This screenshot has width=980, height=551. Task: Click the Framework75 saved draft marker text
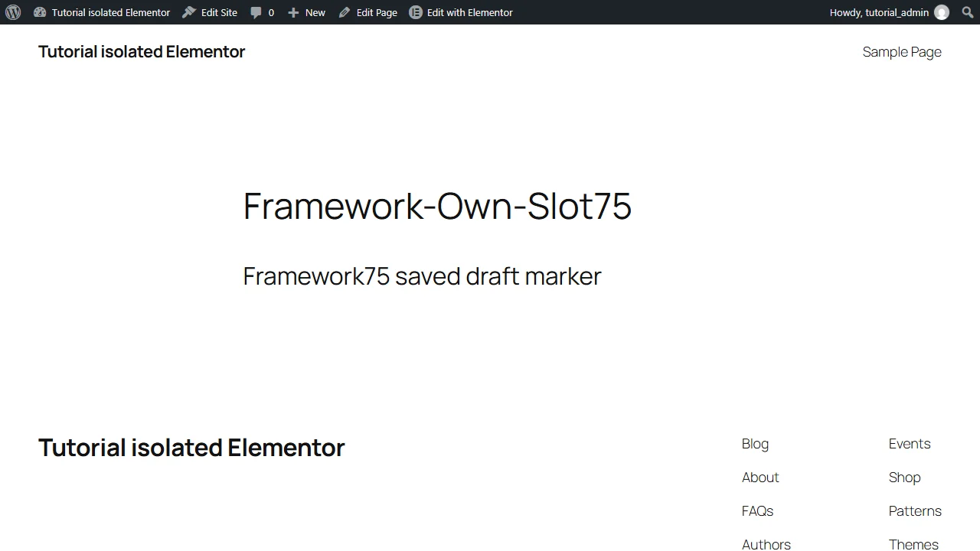[x=422, y=275]
